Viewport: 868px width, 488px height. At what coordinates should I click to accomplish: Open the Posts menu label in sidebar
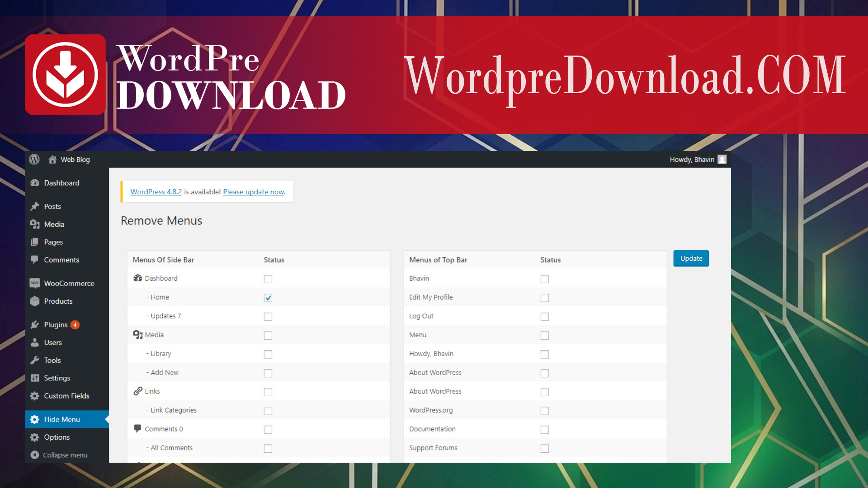pyautogui.click(x=52, y=206)
